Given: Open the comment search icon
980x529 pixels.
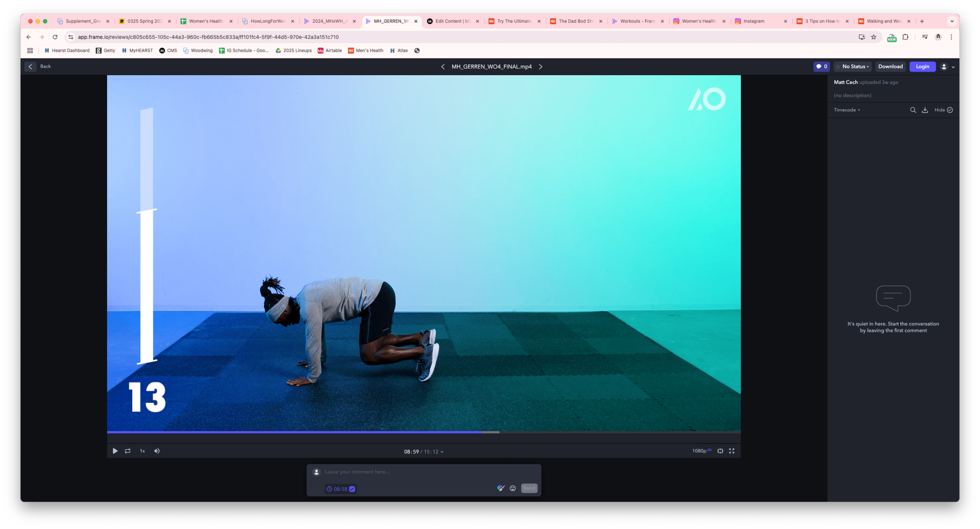Looking at the screenshot, I should click(x=913, y=110).
